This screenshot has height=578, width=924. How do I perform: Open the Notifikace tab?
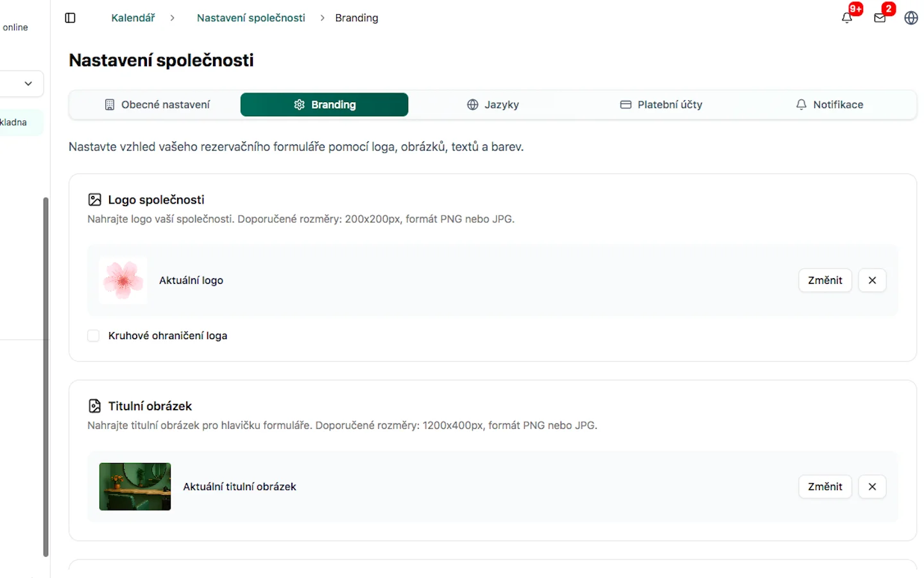pos(829,105)
